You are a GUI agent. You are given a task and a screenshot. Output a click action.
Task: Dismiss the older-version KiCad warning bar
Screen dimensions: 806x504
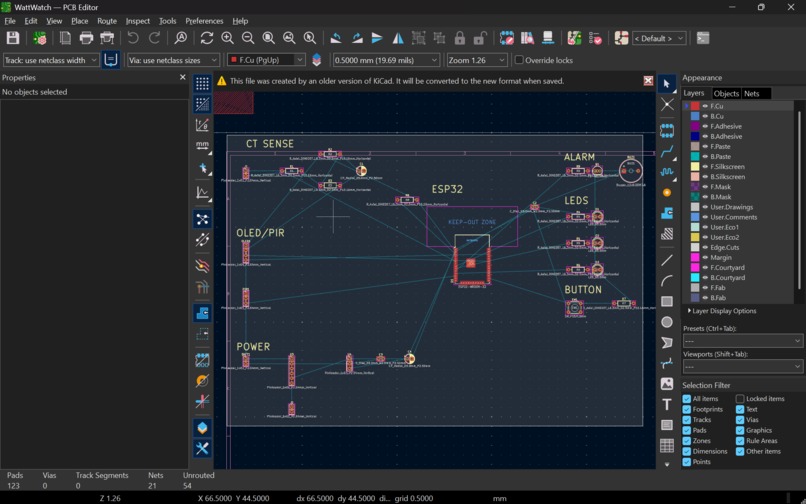pyautogui.click(x=648, y=81)
